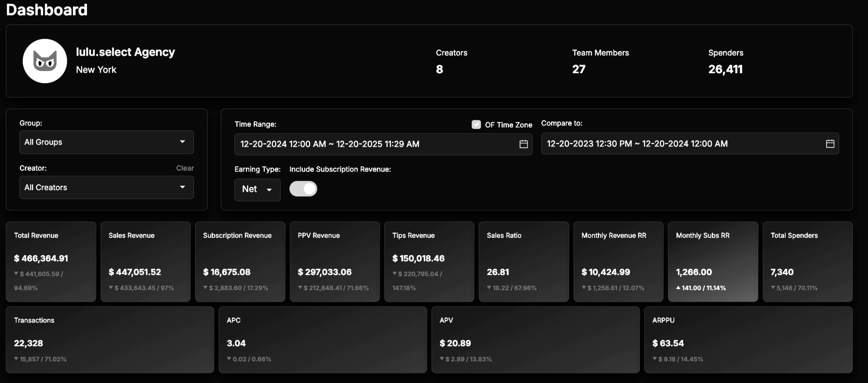Click the lulu.select Agency cat avatar
868x383 pixels.
coord(45,61)
